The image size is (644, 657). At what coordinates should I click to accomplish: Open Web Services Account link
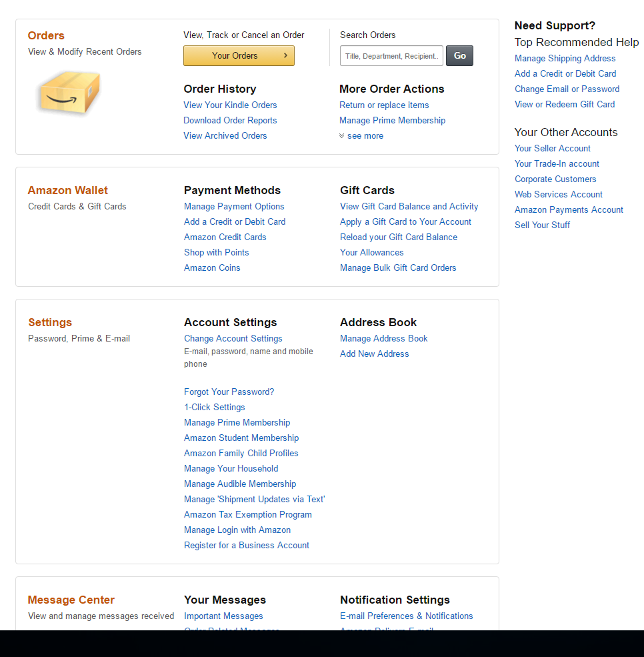point(558,195)
